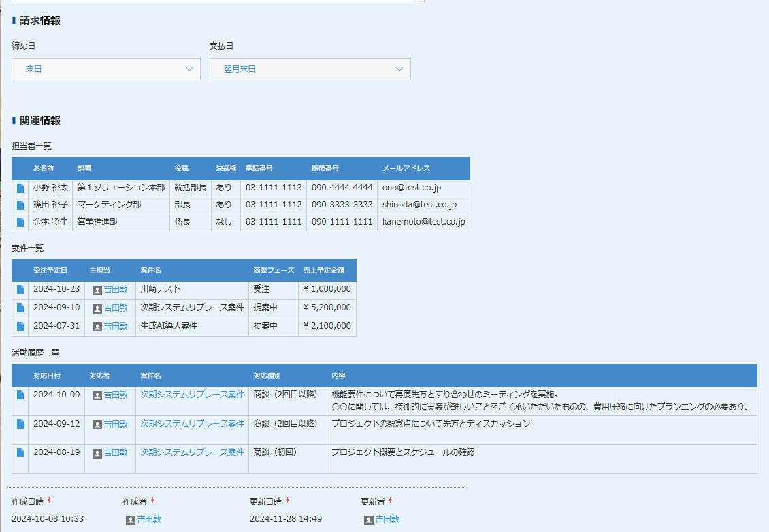Viewport: 769px width, 532px height.
Task: Open record icon for 2024-10-09 activity row
Action: click(20, 395)
